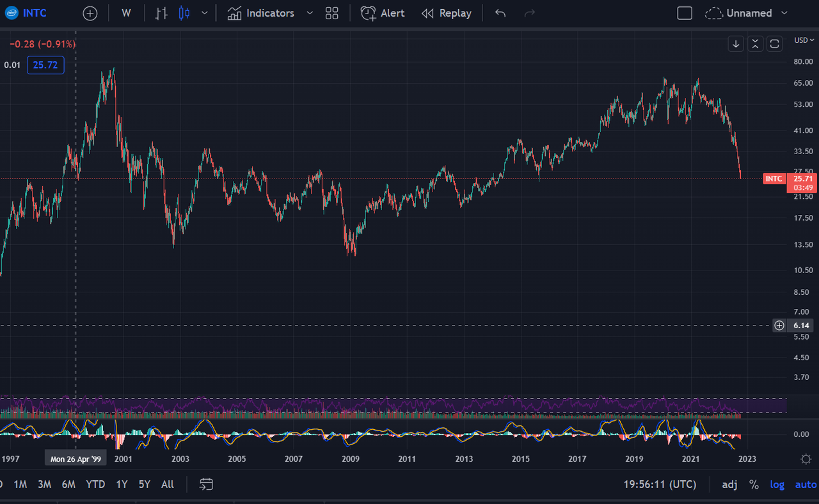Click the 2023 label on time axis
The height and width of the screenshot is (504, 819).
747,459
